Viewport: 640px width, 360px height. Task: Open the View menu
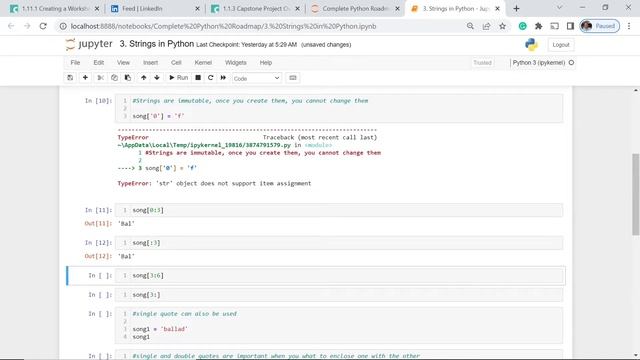[x=123, y=62]
